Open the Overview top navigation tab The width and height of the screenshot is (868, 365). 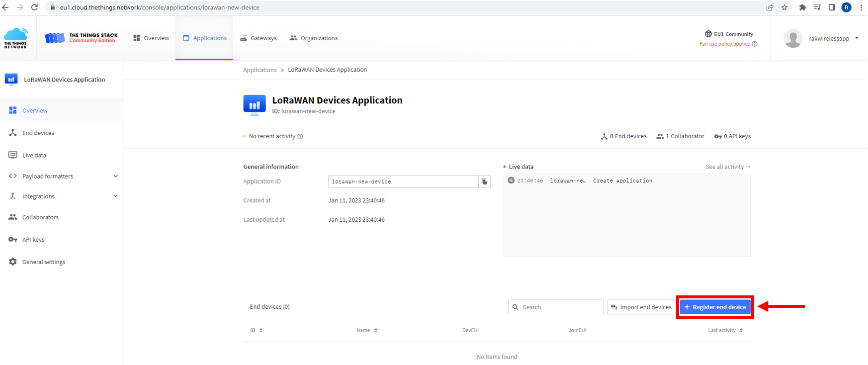(x=151, y=38)
